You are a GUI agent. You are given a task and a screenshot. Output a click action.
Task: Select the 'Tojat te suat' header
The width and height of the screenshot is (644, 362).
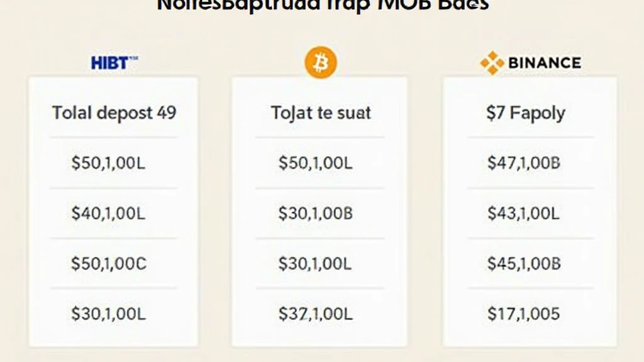click(x=321, y=113)
